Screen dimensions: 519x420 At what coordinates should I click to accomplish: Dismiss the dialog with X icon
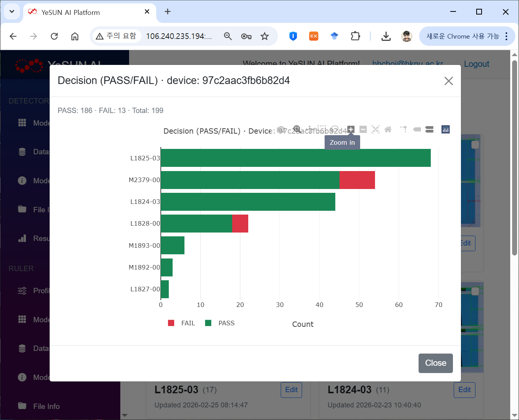point(448,81)
